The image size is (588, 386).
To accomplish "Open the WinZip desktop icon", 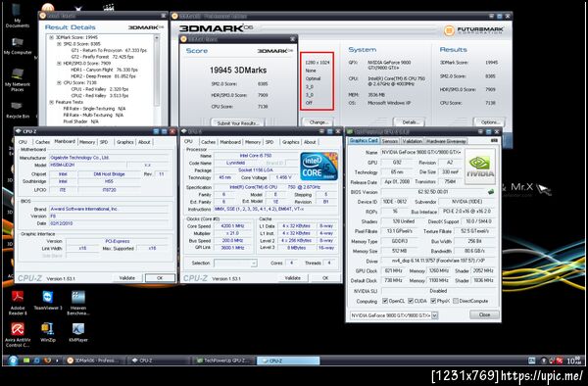I will (x=48, y=332).
